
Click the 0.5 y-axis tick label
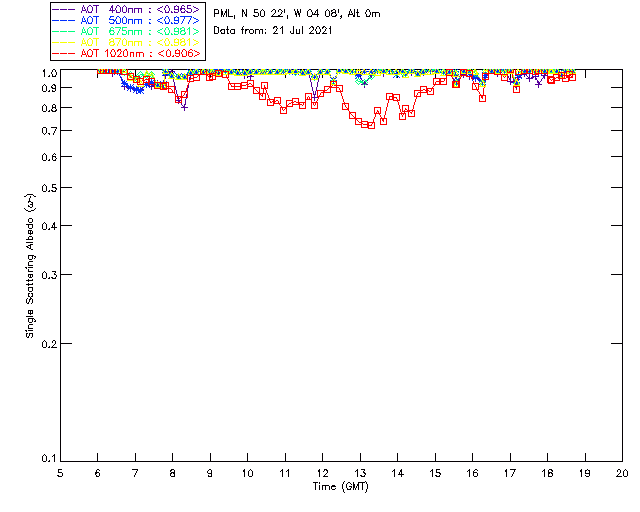tap(49, 188)
